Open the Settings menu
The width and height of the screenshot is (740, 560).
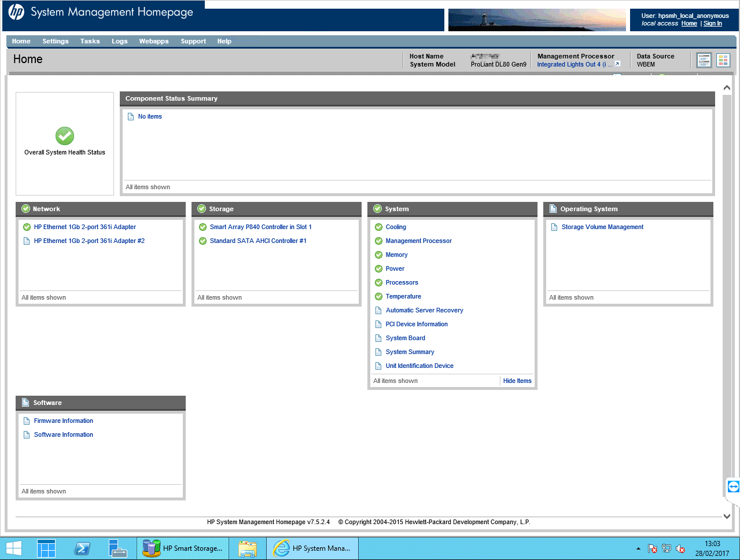point(56,41)
